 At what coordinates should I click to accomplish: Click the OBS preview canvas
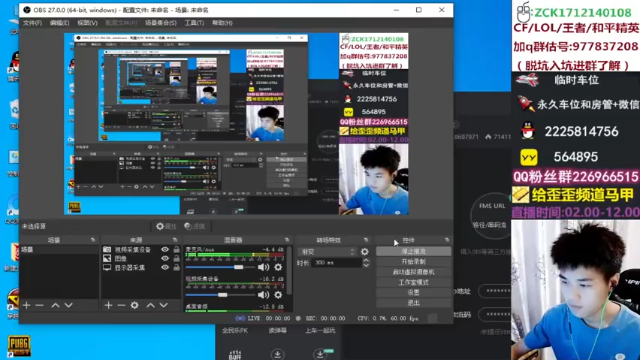click(236, 124)
